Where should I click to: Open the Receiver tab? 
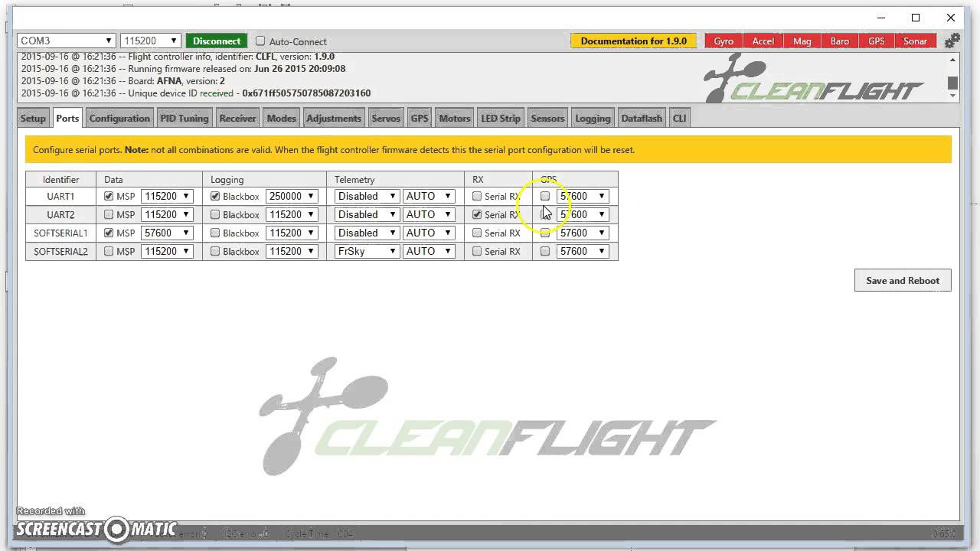tap(237, 119)
